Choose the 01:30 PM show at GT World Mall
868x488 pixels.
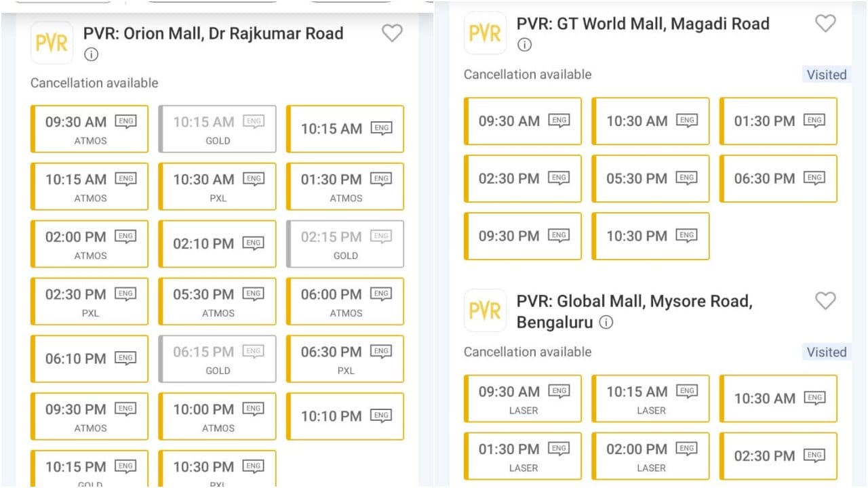(778, 121)
